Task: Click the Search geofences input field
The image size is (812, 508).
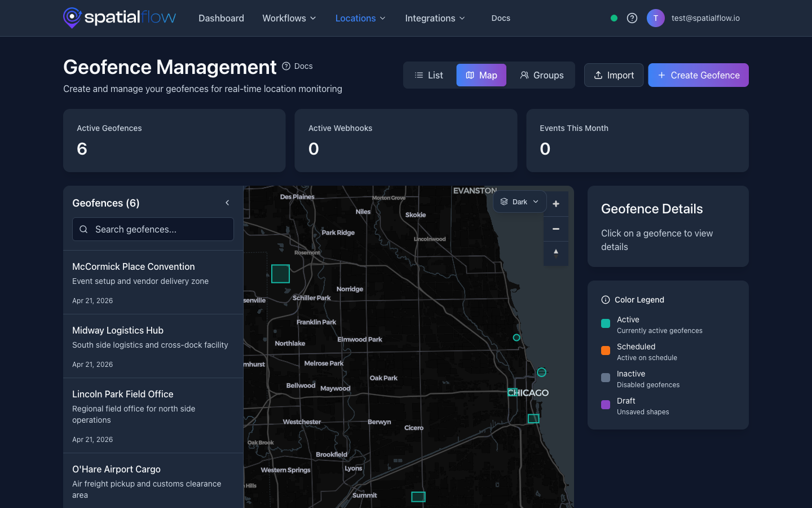Action: coord(153,229)
